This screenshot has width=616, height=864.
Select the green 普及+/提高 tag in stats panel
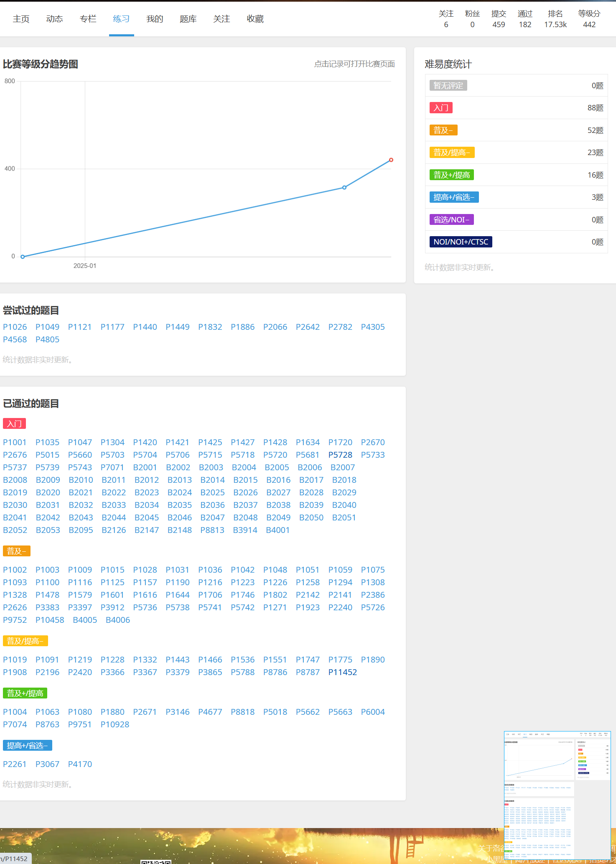coord(452,175)
